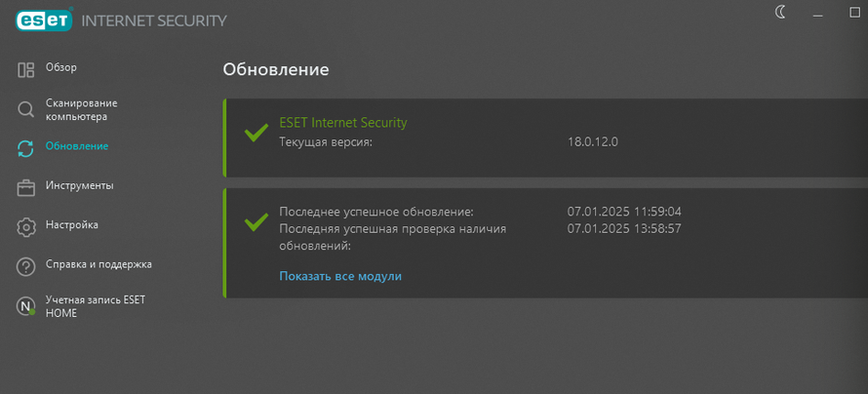Go to the Инструменты section
868x394 pixels.
point(79,185)
